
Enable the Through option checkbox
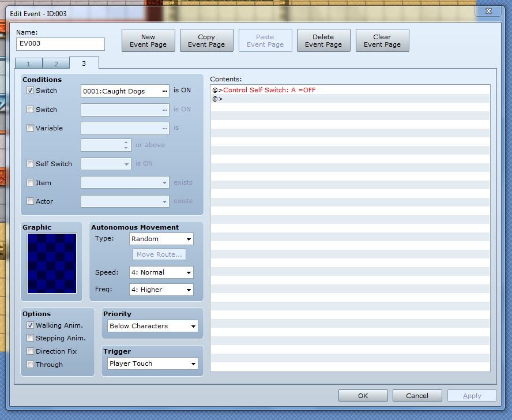31,365
